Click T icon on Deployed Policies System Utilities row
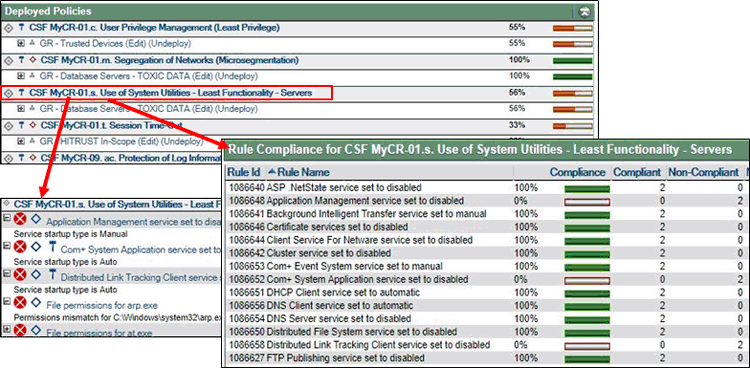 point(21,93)
